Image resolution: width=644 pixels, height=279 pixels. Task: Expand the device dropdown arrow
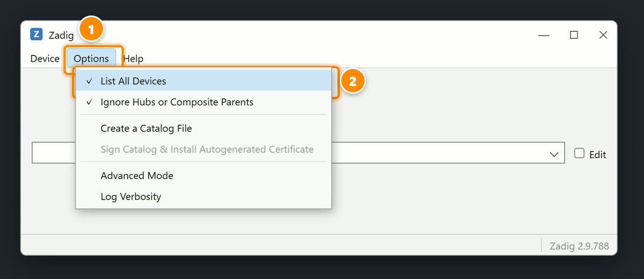554,154
